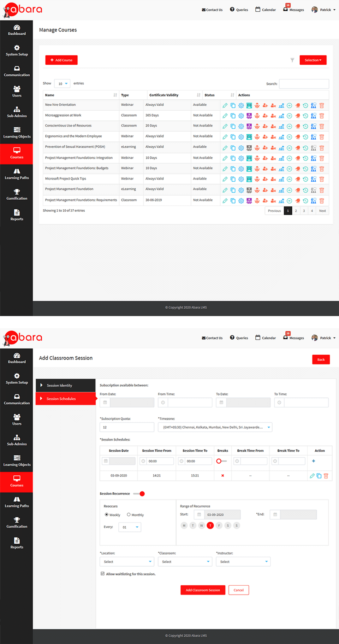The width and height of the screenshot is (339, 644).
Task: Open the Timezone dropdown
Action: [215, 427]
